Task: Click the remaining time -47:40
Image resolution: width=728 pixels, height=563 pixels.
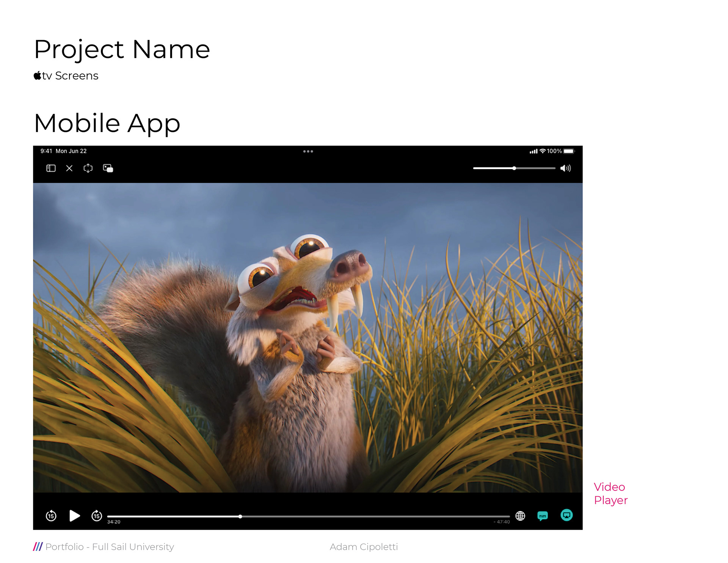Action: click(502, 522)
